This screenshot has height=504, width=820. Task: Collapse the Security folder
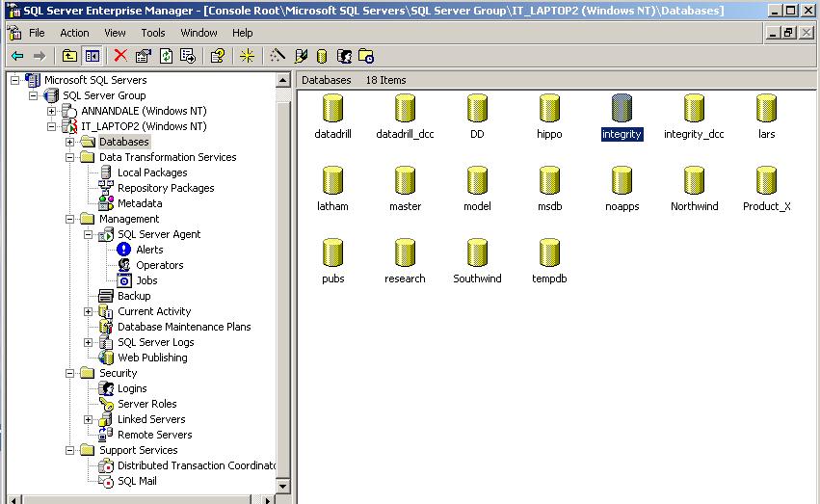point(69,373)
